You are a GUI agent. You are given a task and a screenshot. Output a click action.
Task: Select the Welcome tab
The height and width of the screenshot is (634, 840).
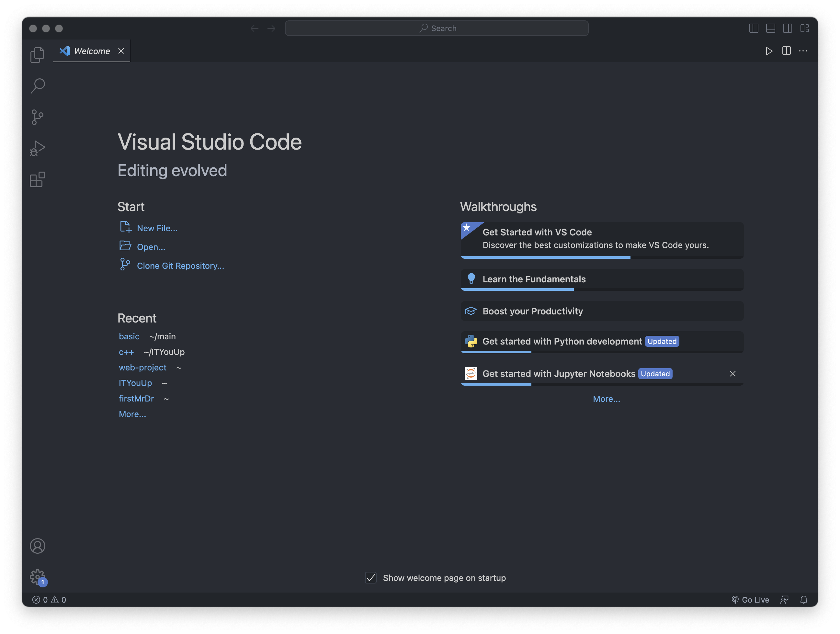click(92, 51)
